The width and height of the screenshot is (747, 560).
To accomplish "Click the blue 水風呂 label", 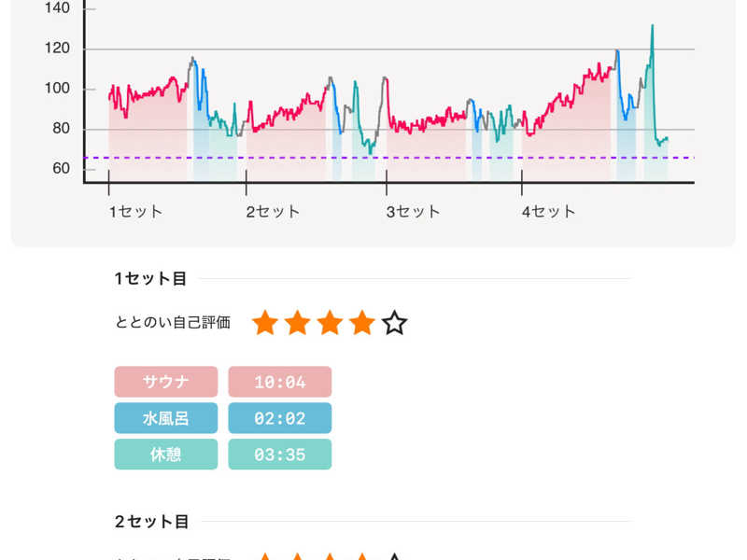I will click(166, 418).
